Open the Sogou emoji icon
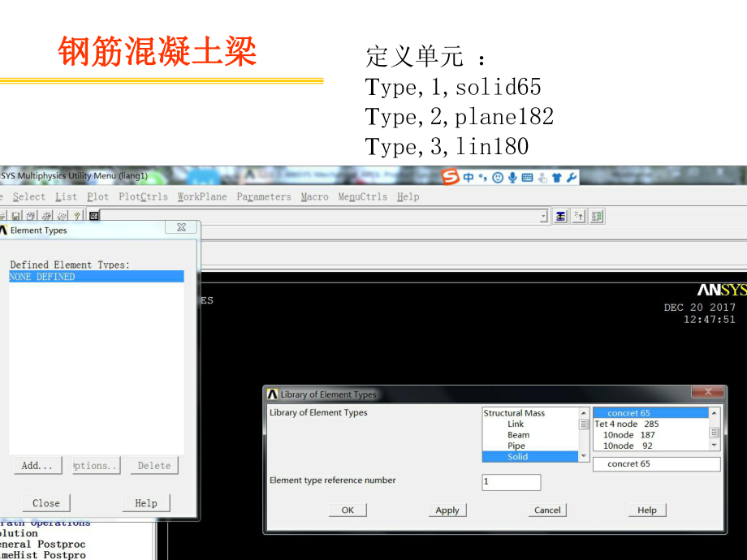This screenshot has width=747, height=560. [x=498, y=177]
